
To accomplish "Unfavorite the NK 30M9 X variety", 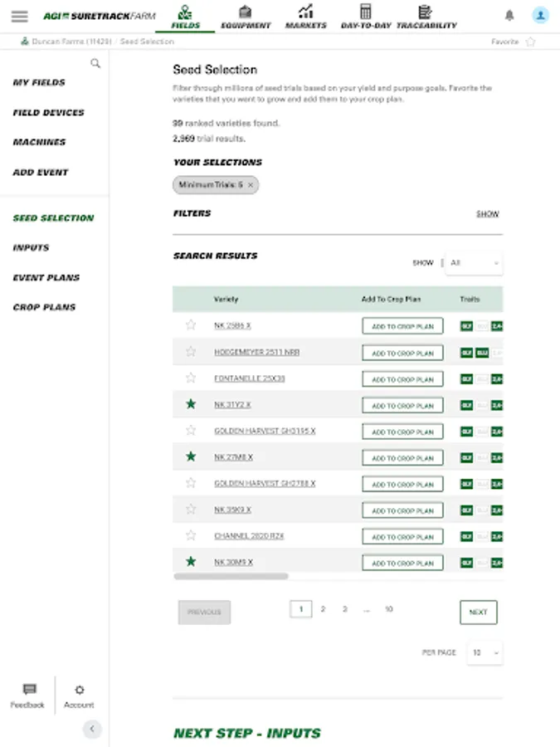I will pos(191,561).
